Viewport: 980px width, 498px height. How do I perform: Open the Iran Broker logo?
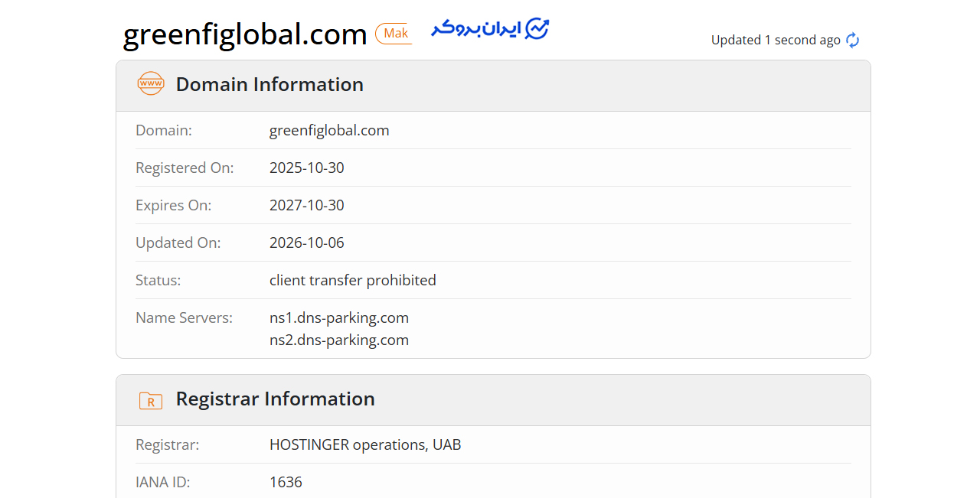[x=490, y=29]
